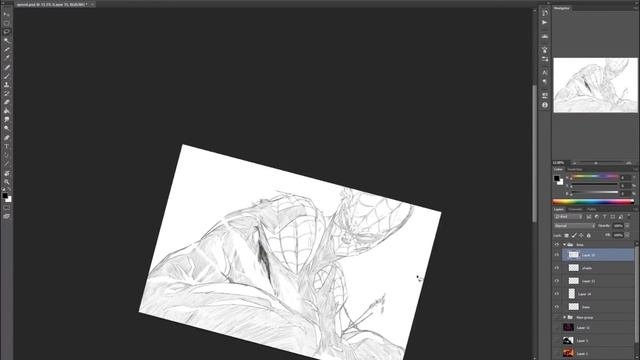Pick a color from spectrum ramp
This screenshot has height=360, width=640.
click(593, 201)
